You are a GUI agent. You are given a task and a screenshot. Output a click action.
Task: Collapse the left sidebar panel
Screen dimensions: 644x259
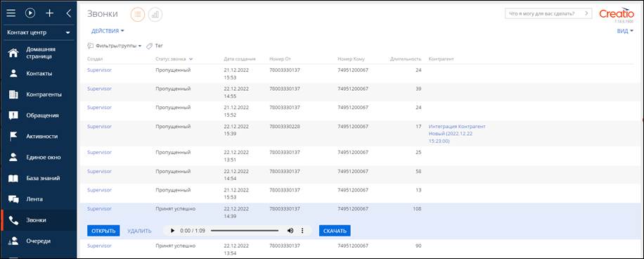(x=69, y=13)
